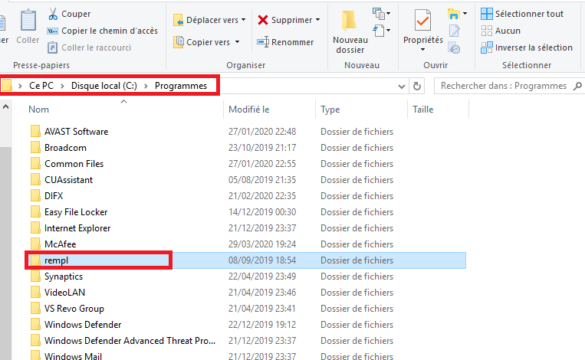585x360 pixels.
Task: Click the Historique icon
Action: pos(454,48)
